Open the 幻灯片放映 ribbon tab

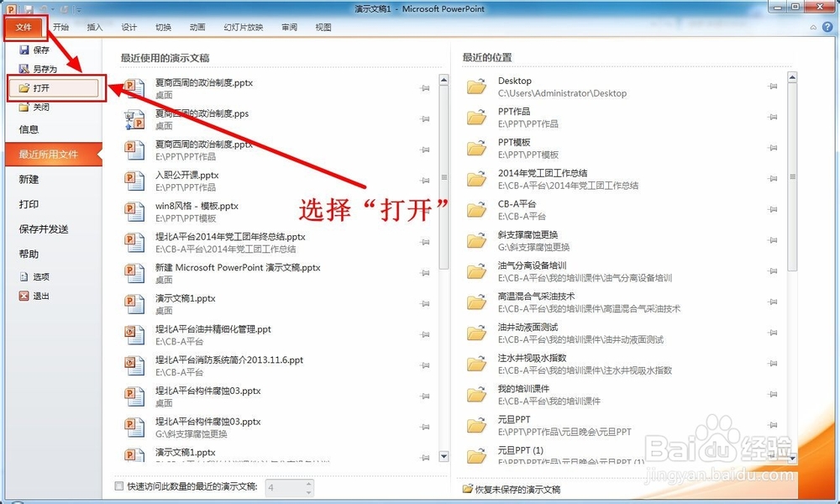(244, 28)
